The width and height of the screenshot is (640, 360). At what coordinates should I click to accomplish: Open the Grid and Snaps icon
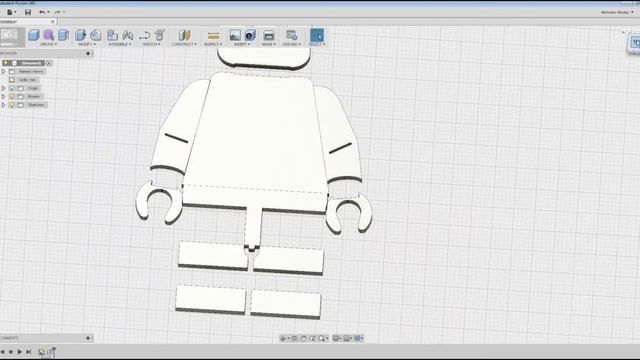pos(347,338)
